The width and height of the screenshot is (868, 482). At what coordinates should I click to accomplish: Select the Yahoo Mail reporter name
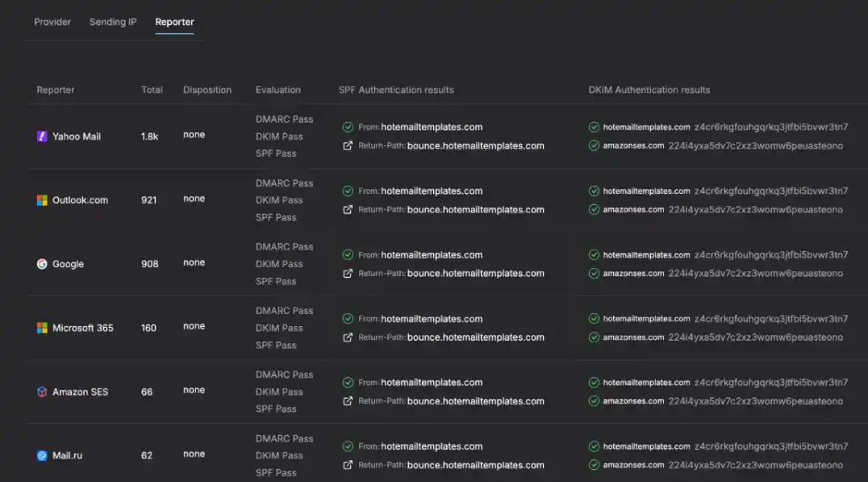tap(77, 136)
